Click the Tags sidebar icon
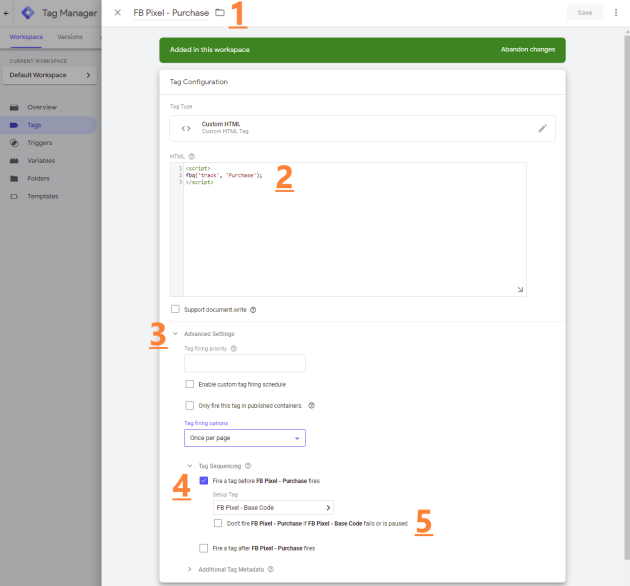 (x=14, y=125)
